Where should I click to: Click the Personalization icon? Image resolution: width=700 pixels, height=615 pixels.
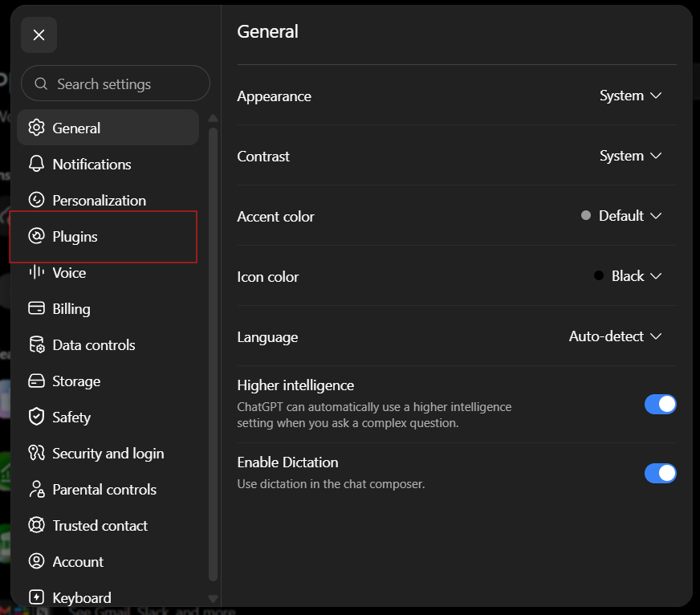tap(37, 200)
